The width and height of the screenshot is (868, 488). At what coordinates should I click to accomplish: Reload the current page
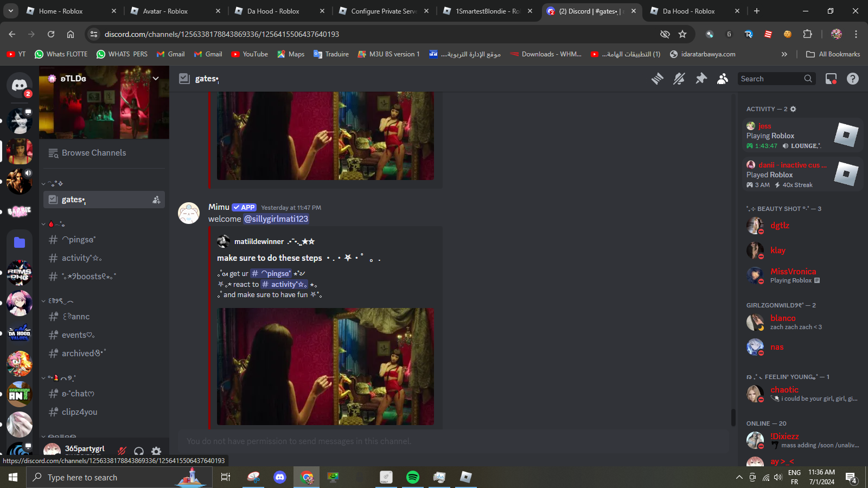point(51,34)
